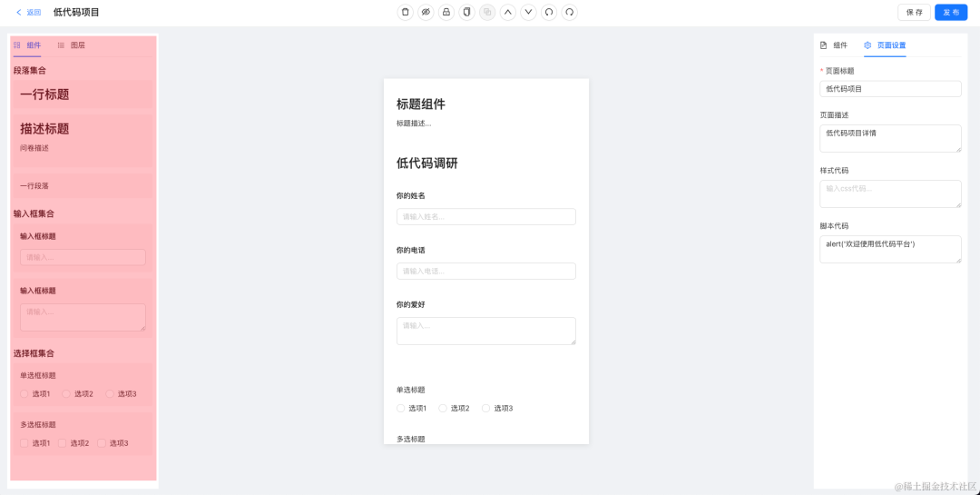Viewport: 980px width, 495px height.
Task: Select radio 选项1 under 单选框标题 in left panel
Action: coord(24,393)
